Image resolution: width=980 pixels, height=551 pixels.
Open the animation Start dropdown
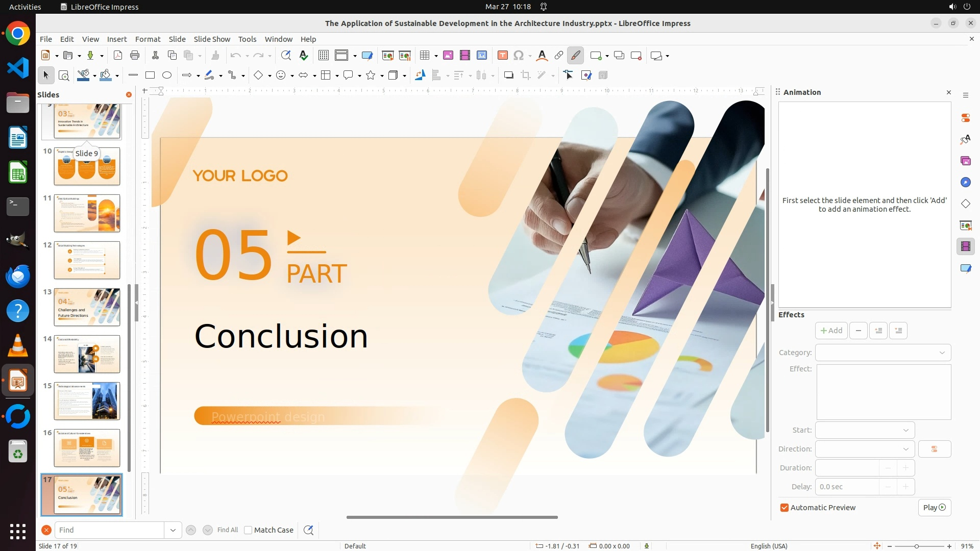pyautogui.click(x=865, y=430)
